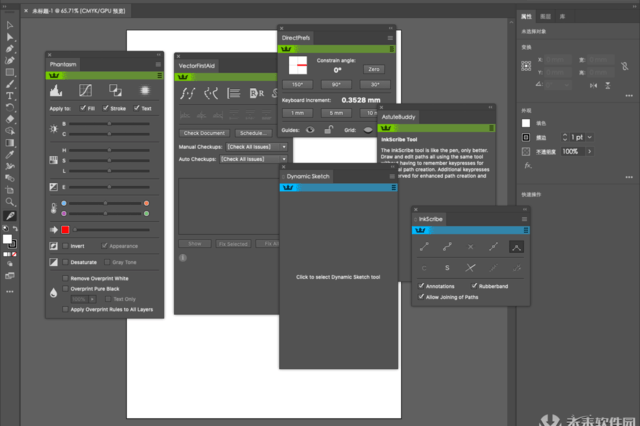Expand opacity 100% arrow

pyautogui.click(x=589, y=151)
